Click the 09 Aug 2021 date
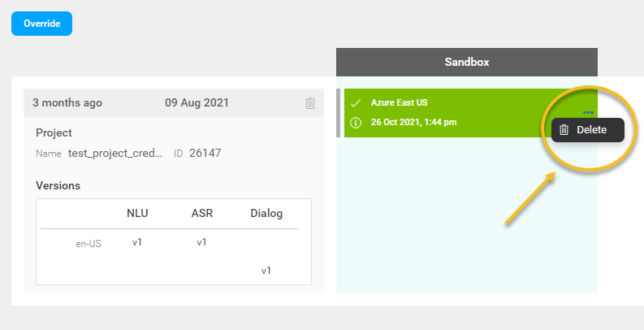This screenshot has width=644, height=330. [x=197, y=103]
